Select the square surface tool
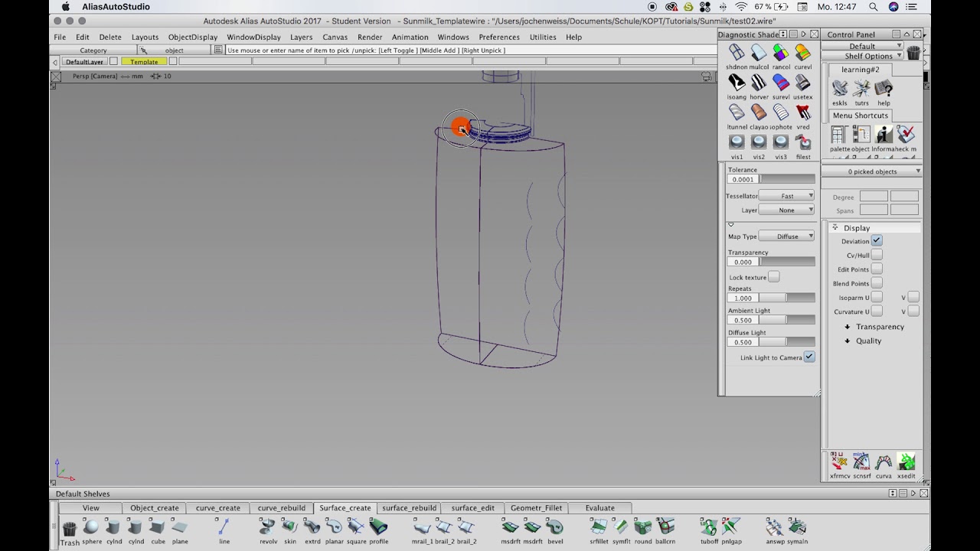The image size is (980, 551). pos(356,527)
